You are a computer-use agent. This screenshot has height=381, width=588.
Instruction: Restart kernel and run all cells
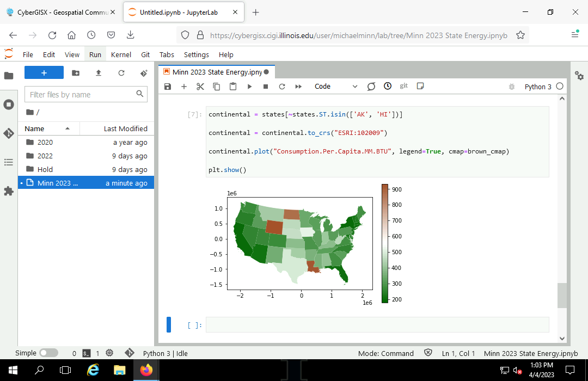coord(298,87)
